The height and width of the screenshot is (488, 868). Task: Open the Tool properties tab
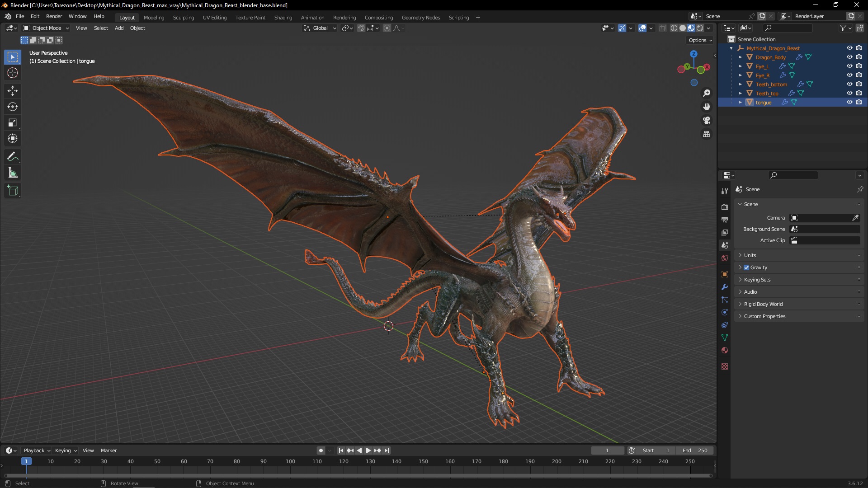[x=725, y=191]
